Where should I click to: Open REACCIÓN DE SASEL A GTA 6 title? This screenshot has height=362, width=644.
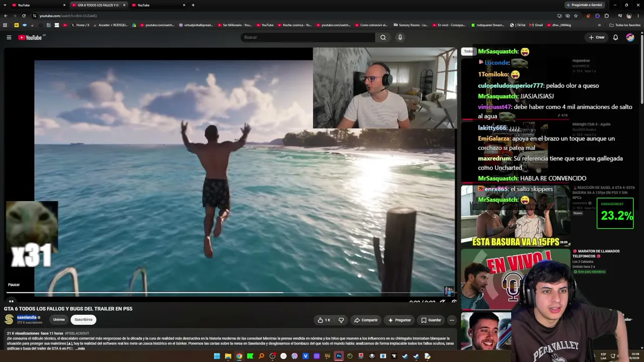tap(604, 193)
